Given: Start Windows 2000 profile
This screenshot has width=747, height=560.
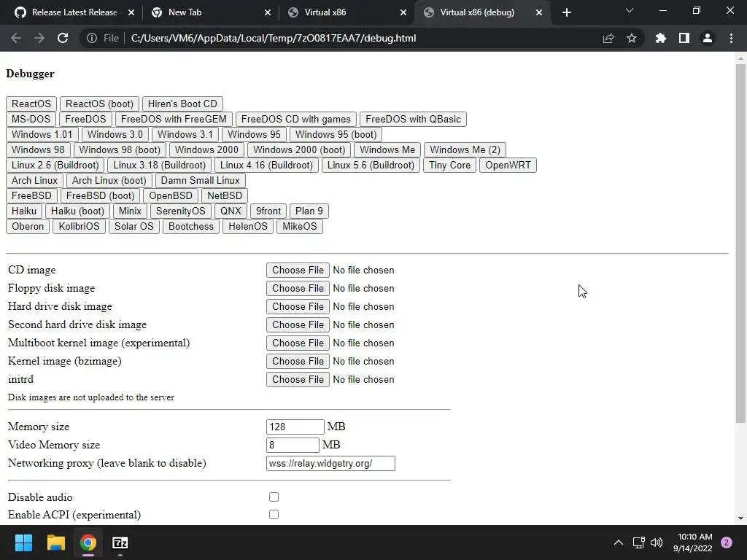Looking at the screenshot, I should 206,149.
